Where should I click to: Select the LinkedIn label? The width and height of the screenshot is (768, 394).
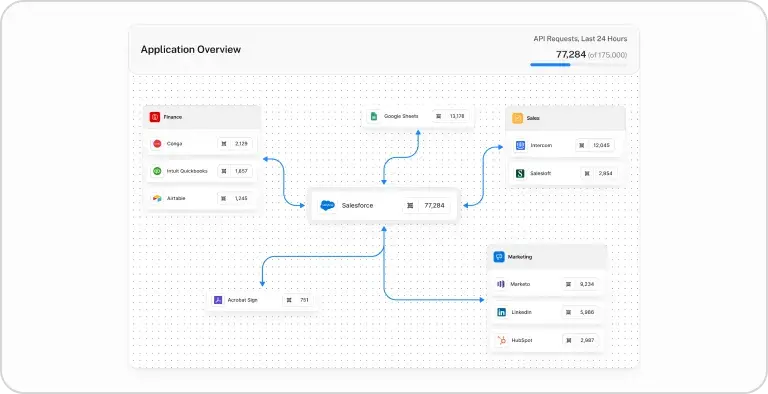[x=522, y=312]
